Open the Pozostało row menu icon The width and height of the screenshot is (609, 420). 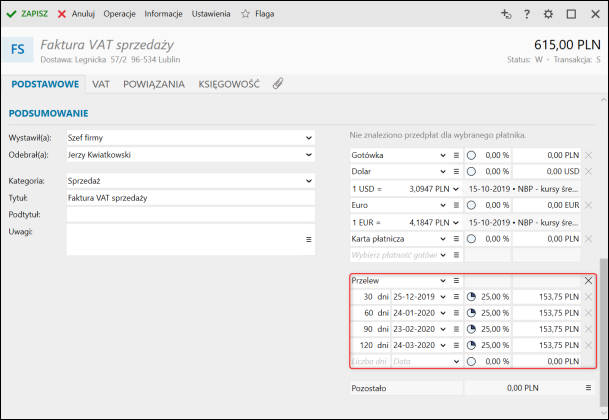(x=588, y=388)
